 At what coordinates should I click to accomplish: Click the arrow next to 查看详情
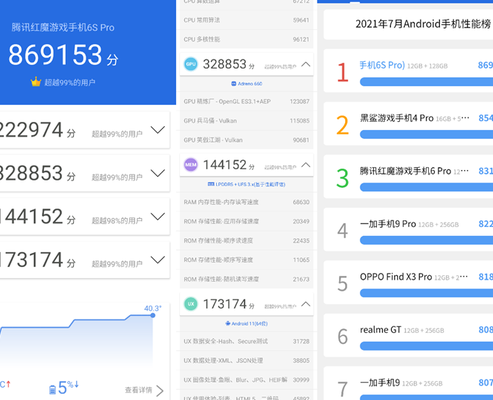click(160, 390)
